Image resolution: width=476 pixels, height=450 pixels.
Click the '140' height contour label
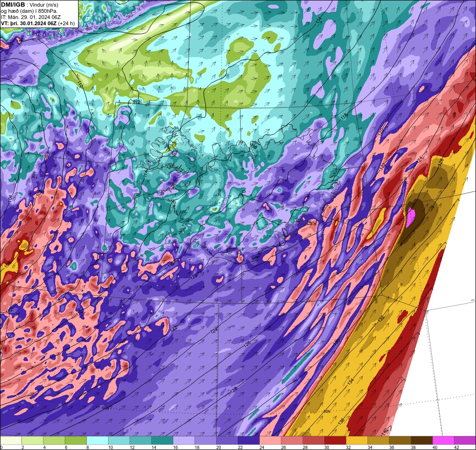(384, 431)
